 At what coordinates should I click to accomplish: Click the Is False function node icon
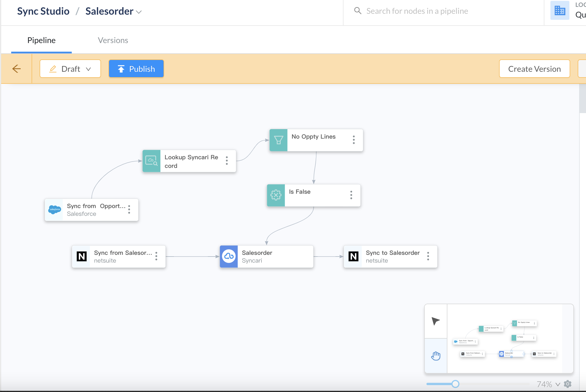click(276, 195)
